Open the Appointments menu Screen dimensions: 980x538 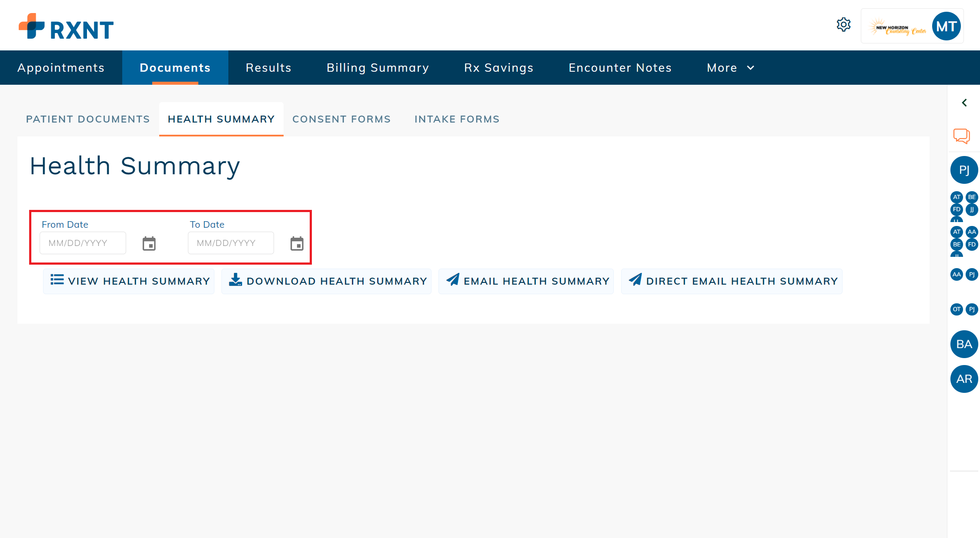point(61,68)
